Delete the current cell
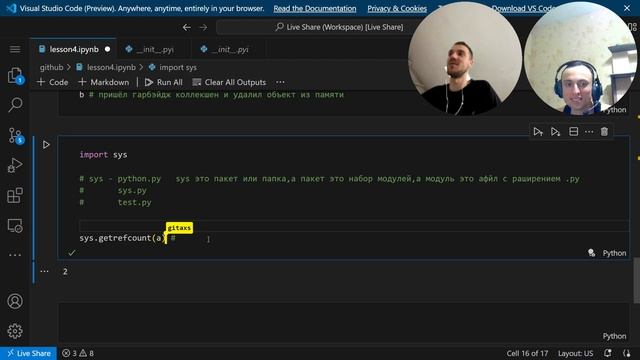The height and width of the screenshot is (360, 640). click(604, 131)
